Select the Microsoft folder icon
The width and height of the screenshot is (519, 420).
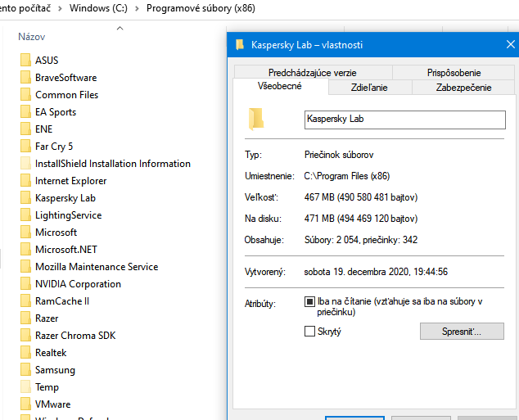tap(25, 233)
